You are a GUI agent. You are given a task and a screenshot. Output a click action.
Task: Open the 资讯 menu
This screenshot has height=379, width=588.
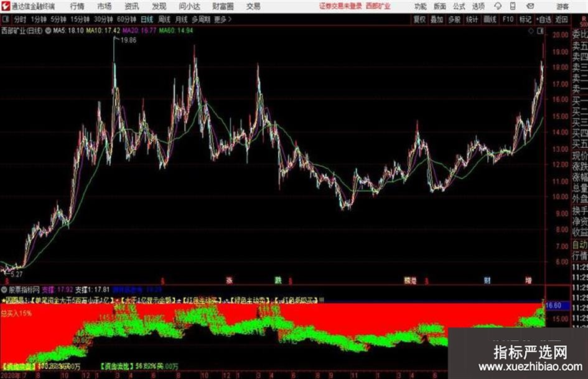click(132, 6)
